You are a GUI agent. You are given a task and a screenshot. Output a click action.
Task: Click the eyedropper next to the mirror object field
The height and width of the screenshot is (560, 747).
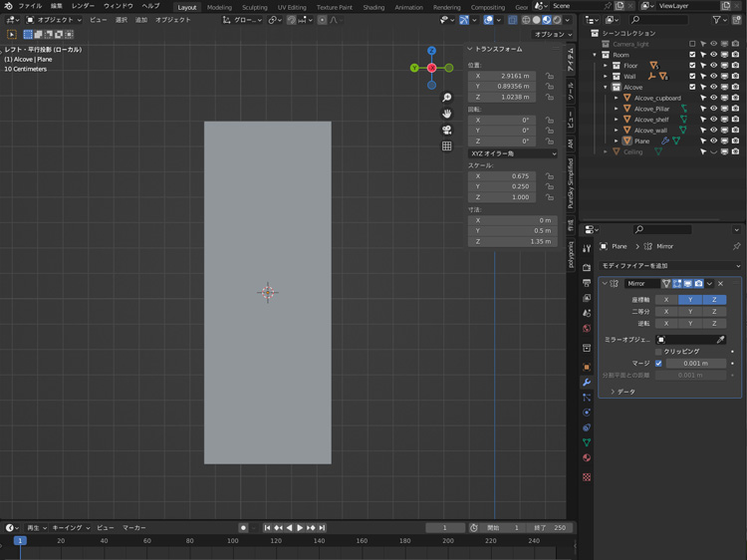pos(721,340)
